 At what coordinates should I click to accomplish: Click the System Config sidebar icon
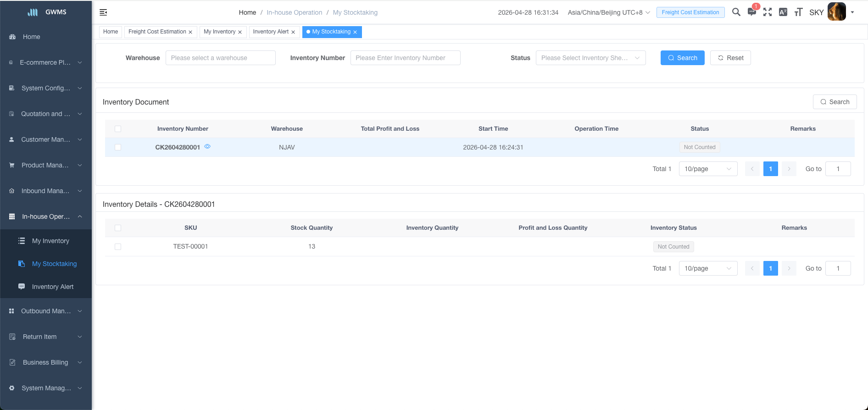12,88
